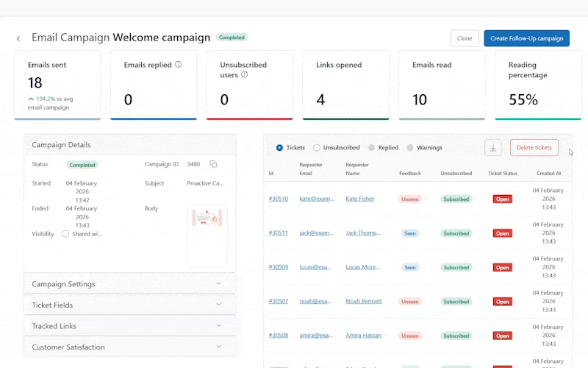Go back using the left arrow icon

pyautogui.click(x=18, y=38)
